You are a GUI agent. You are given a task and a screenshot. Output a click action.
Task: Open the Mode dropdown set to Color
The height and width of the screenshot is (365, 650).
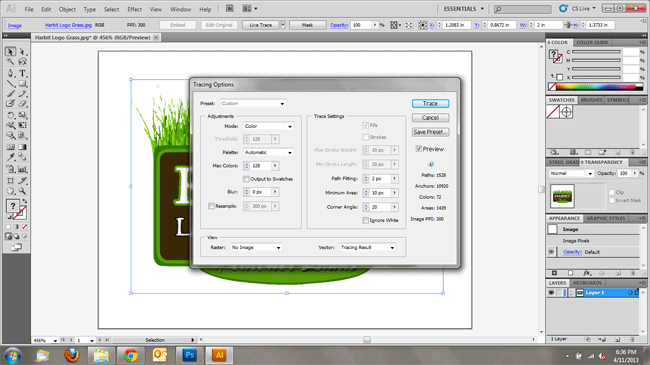pos(268,126)
